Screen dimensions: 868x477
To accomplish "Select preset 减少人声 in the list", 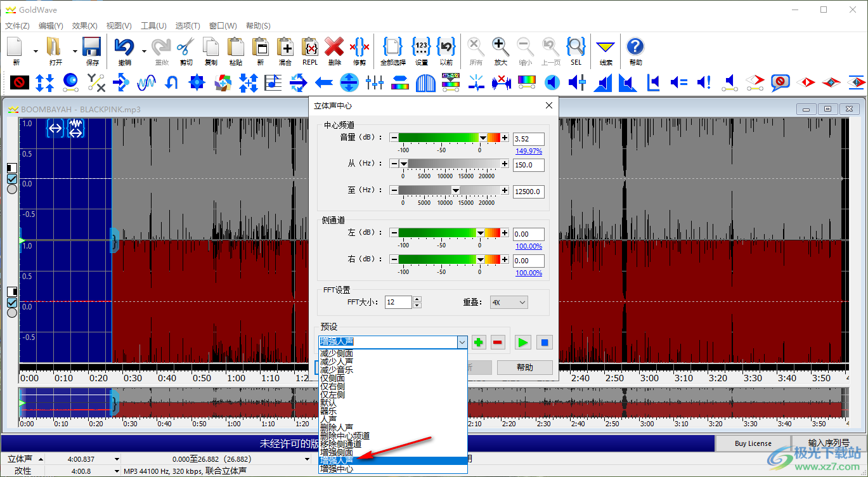I will [392, 362].
